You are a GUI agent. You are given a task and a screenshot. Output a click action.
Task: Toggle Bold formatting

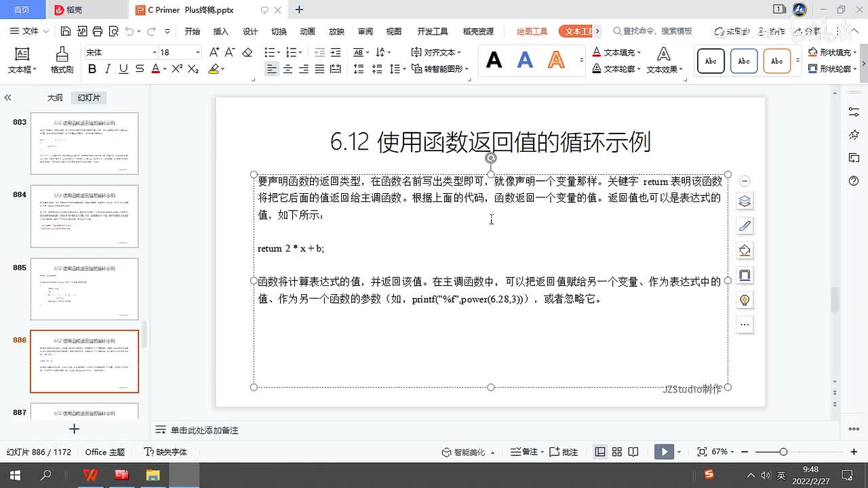[x=92, y=68]
